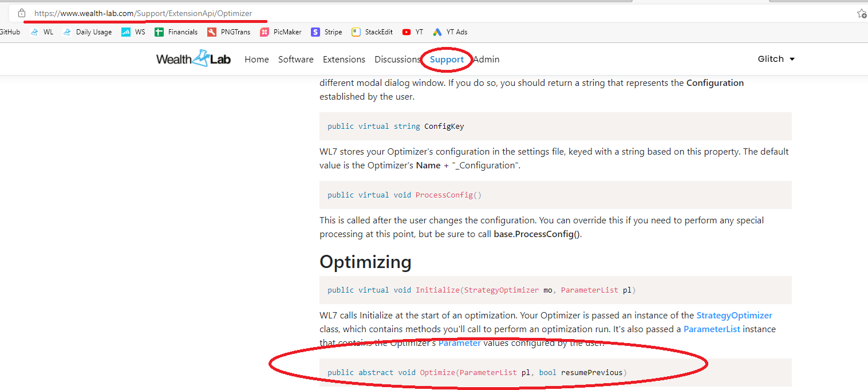Open the YT YouTube bookmark
The height and width of the screenshot is (390, 868).
[412, 32]
